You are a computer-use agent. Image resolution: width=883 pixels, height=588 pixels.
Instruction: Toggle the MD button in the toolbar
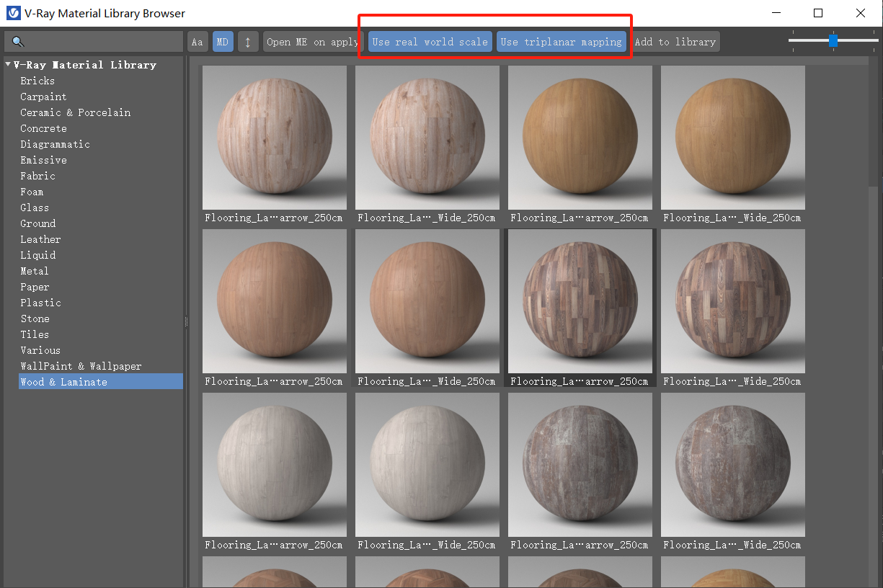point(223,42)
